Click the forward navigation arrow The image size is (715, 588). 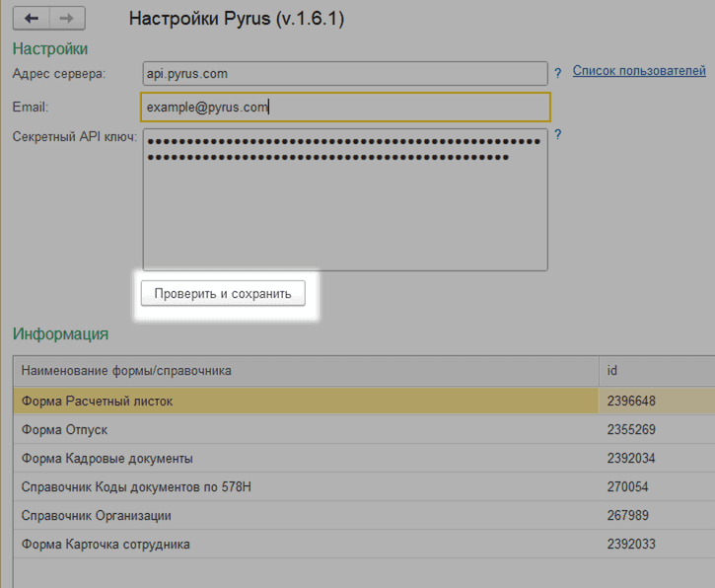click(66, 18)
